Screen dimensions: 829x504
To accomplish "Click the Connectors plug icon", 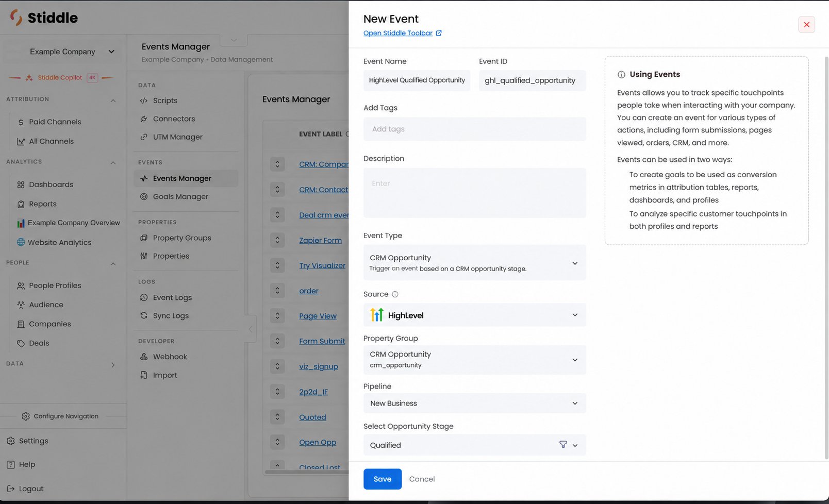I will (x=144, y=119).
